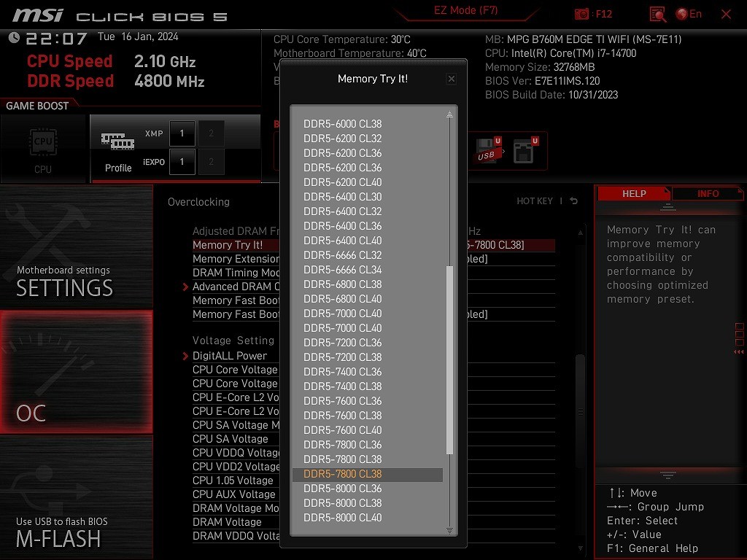Image resolution: width=747 pixels, height=560 pixels.
Task: Enable iEXPO profile 2
Action: click(x=211, y=162)
